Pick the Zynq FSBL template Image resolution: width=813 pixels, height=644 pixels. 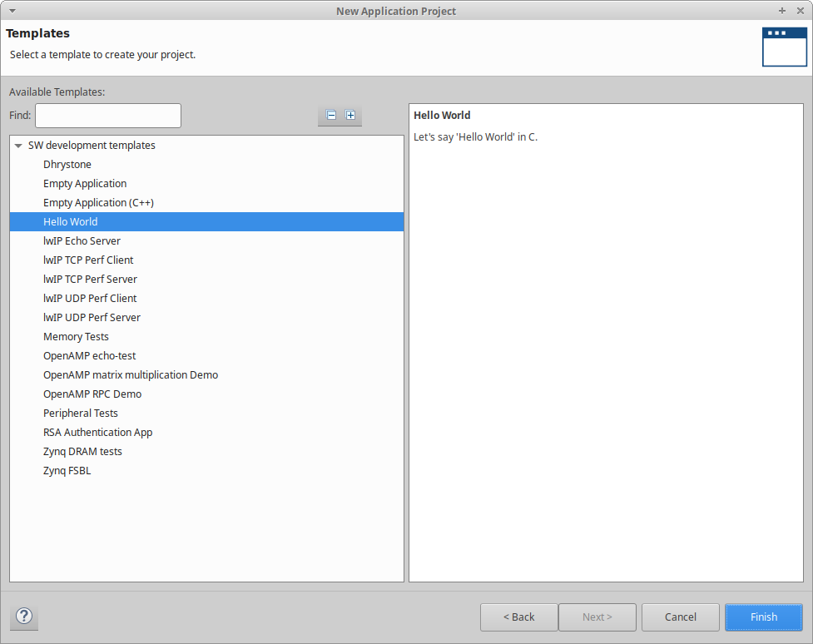pyautogui.click(x=67, y=471)
